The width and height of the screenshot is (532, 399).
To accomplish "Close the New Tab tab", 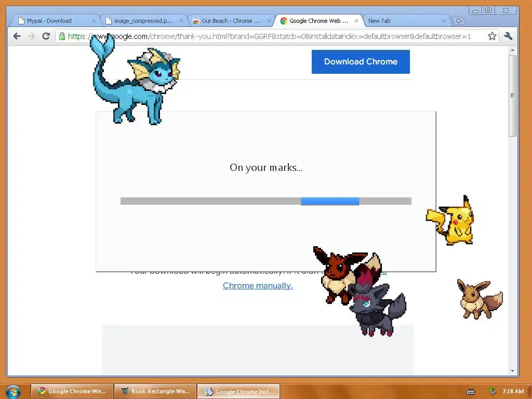I will point(444,21).
